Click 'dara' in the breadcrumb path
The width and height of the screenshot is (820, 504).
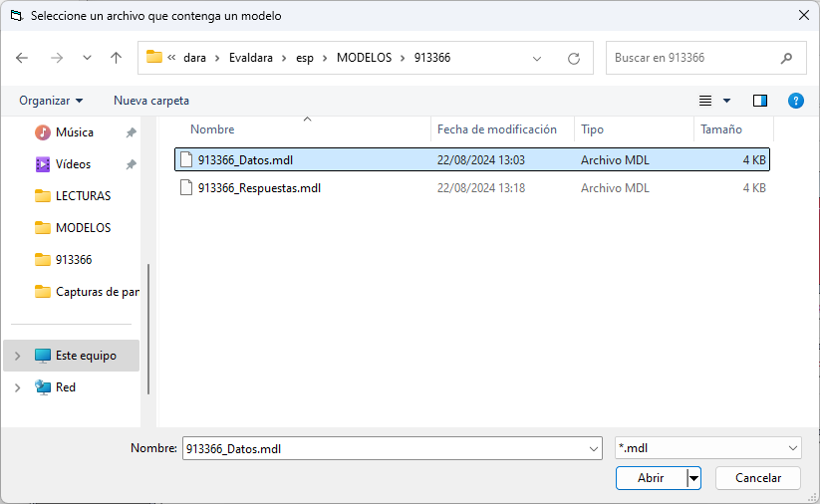pos(194,58)
